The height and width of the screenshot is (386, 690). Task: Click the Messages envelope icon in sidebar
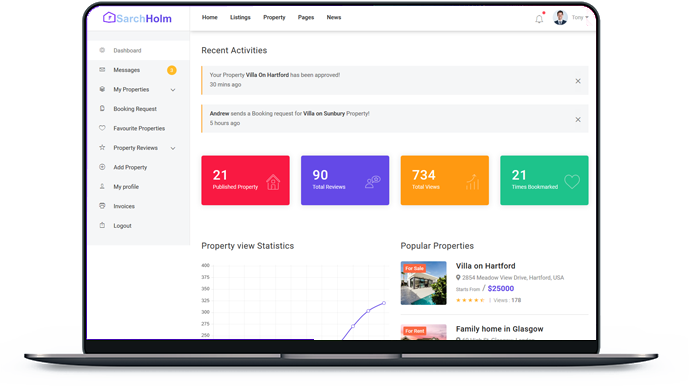(x=102, y=70)
